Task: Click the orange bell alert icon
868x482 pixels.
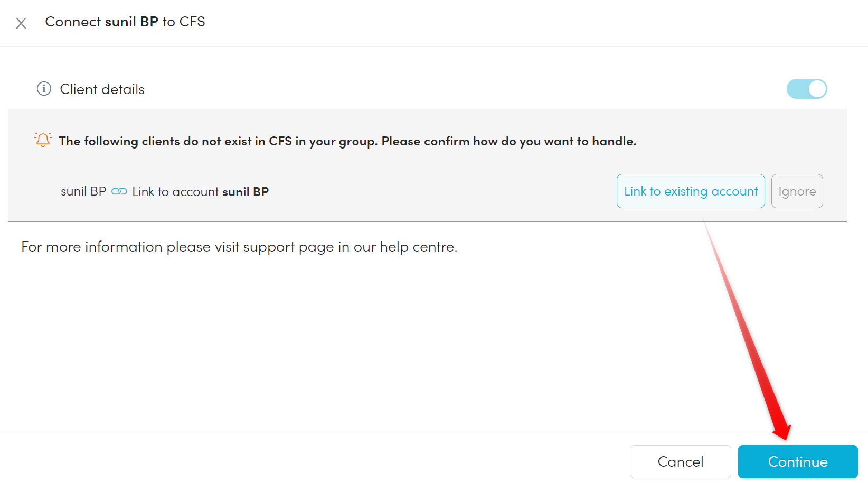Action: pos(43,140)
